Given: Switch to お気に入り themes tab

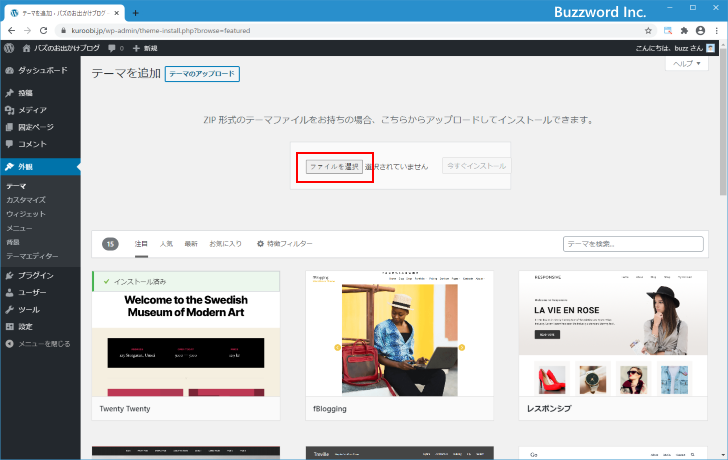Looking at the screenshot, I should click(x=226, y=244).
